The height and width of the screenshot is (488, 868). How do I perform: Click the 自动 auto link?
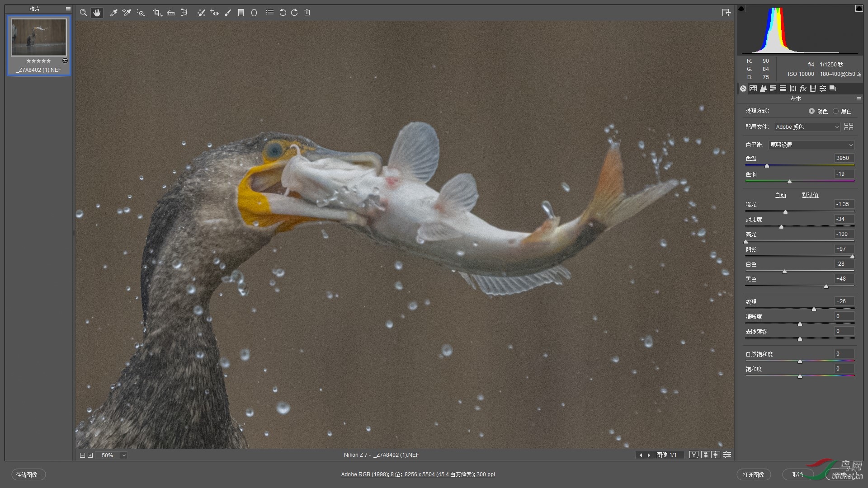click(781, 195)
